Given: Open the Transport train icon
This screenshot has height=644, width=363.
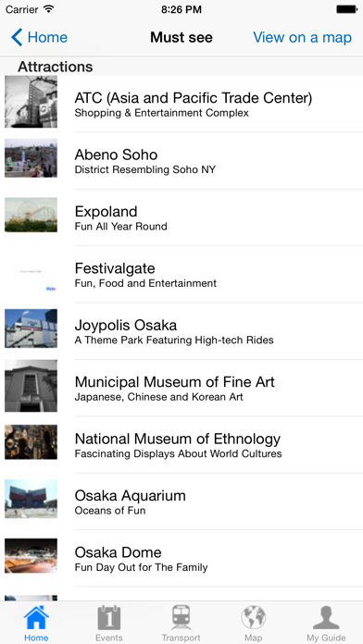Looking at the screenshot, I should pos(181,618).
